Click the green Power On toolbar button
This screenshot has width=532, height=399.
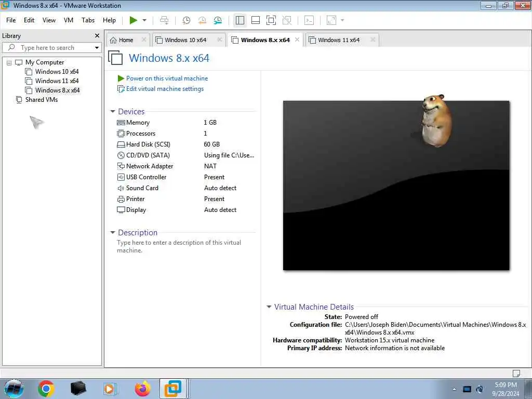coord(134,20)
